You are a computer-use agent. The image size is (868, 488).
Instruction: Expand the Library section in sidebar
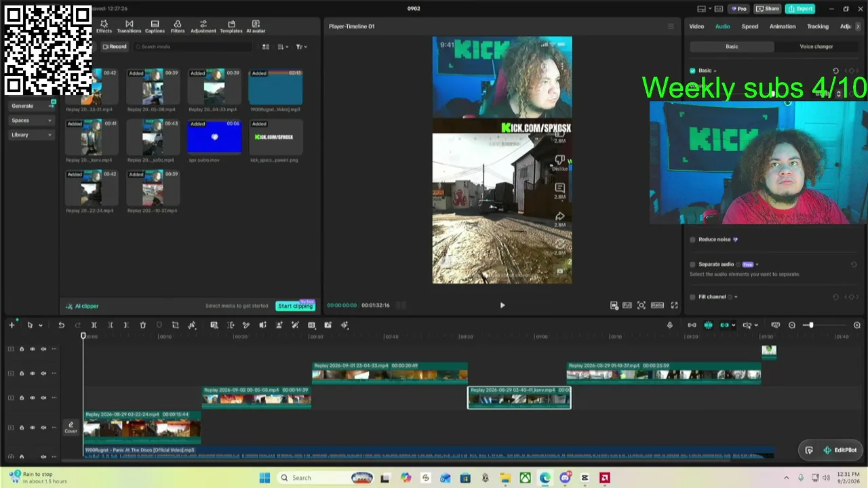[31, 135]
